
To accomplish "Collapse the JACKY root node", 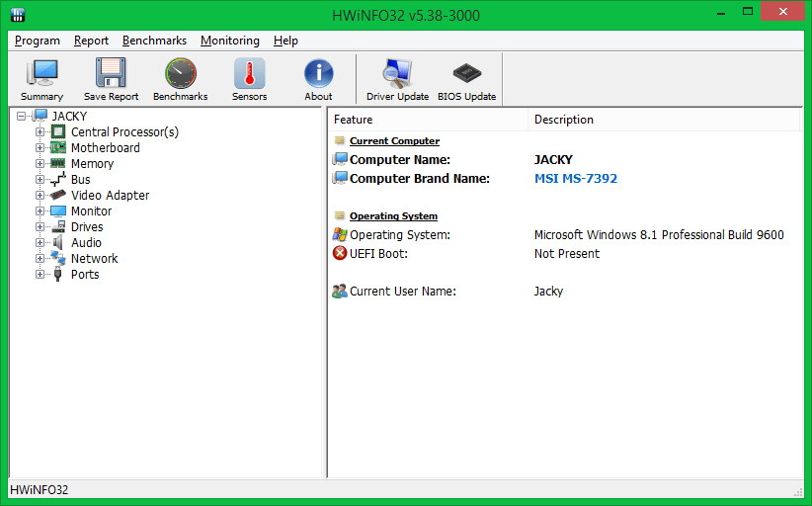I will click(22, 117).
